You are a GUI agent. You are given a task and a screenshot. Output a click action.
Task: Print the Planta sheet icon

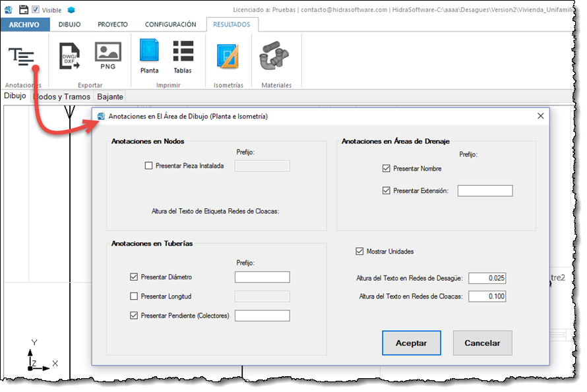(x=149, y=56)
